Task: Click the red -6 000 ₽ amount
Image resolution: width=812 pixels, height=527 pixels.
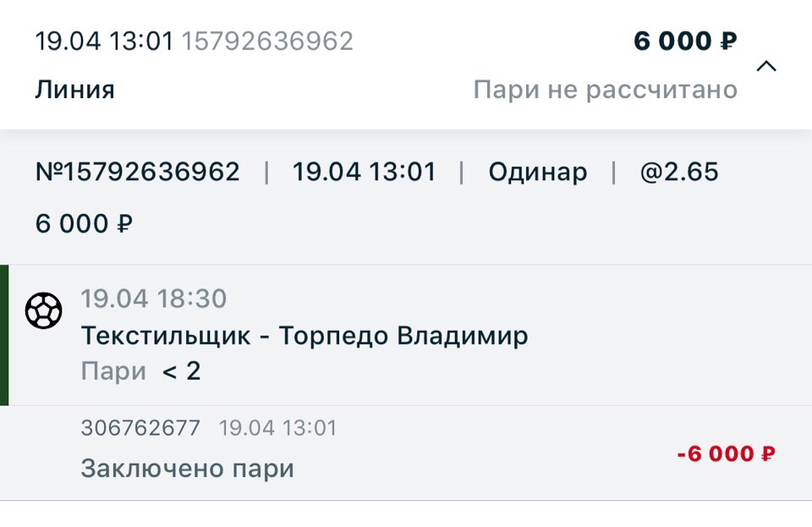Action: point(726,454)
